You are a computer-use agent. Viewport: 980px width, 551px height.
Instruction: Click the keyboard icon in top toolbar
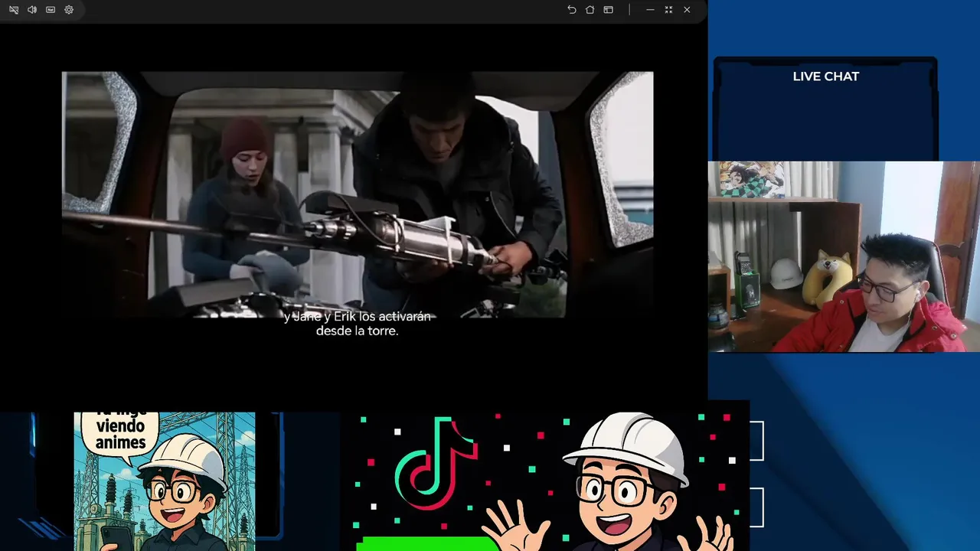[x=51, y=10]
